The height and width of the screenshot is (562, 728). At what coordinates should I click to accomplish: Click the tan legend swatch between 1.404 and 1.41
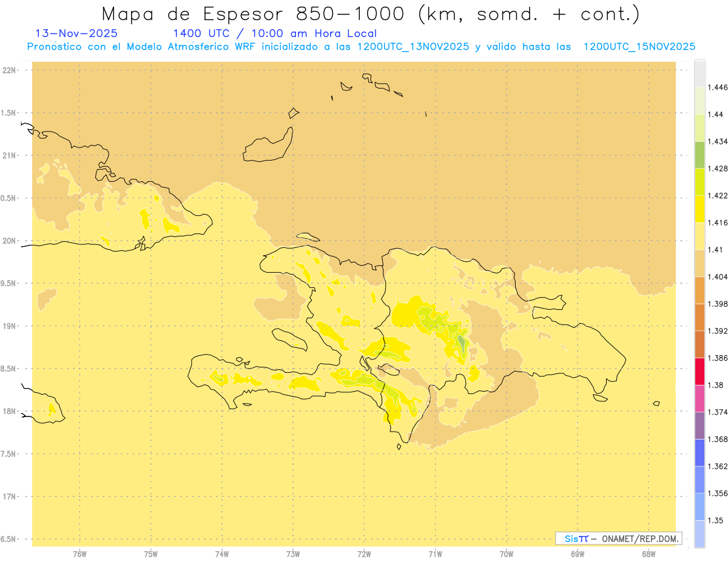click(699, 263)
